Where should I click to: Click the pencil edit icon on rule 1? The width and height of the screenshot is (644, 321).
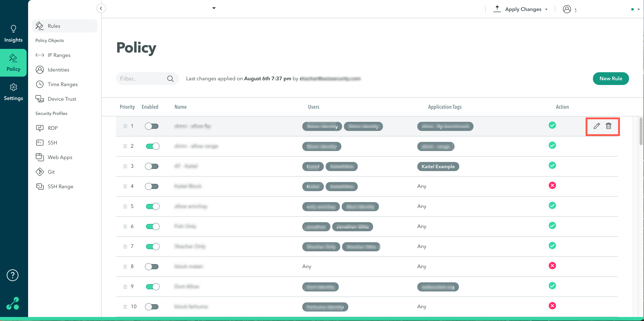[597, 126]
